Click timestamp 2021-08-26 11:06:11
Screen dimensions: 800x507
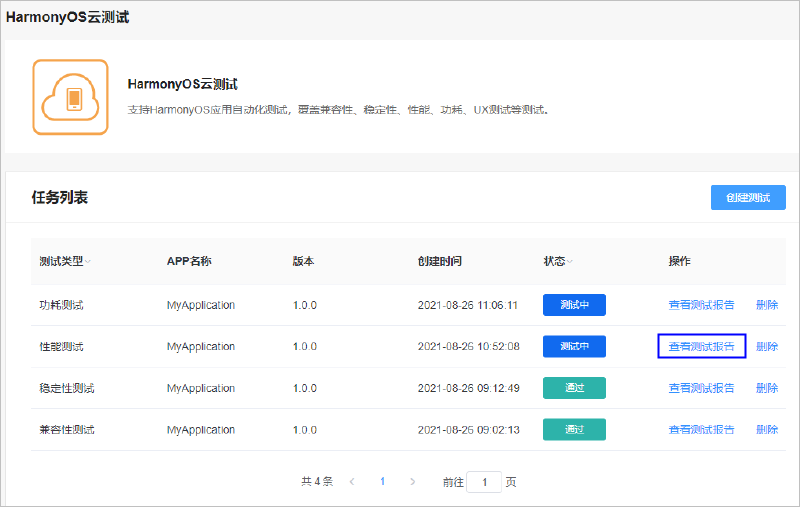pos(468,305)
